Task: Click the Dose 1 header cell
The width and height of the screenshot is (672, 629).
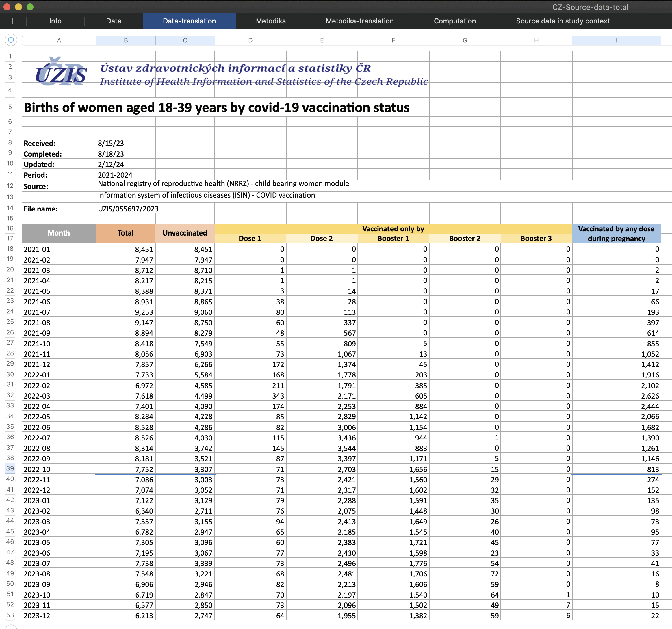Action: (x=250, y=238)
